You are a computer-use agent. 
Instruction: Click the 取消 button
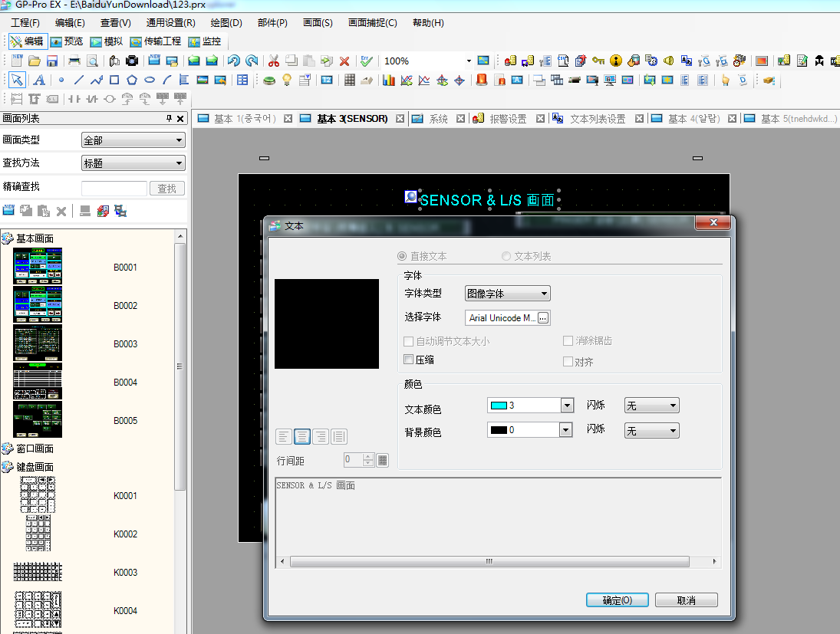(x=686, y=600)
